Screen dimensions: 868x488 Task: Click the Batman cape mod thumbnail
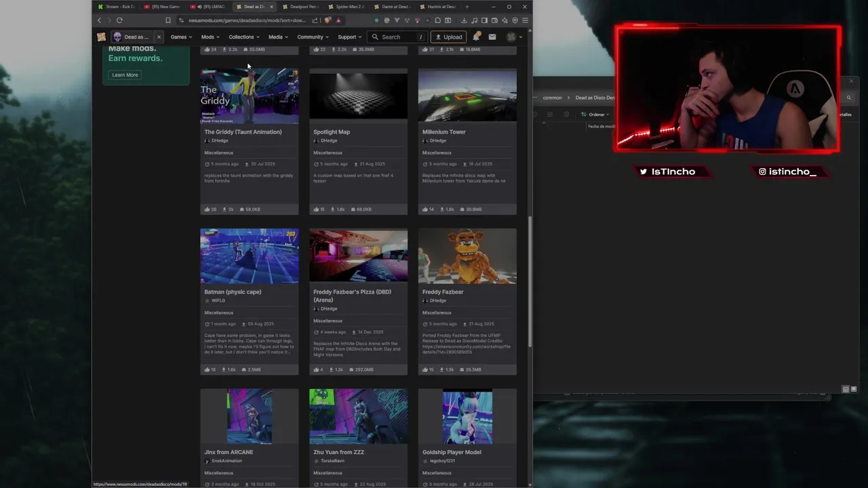[250, 256]
